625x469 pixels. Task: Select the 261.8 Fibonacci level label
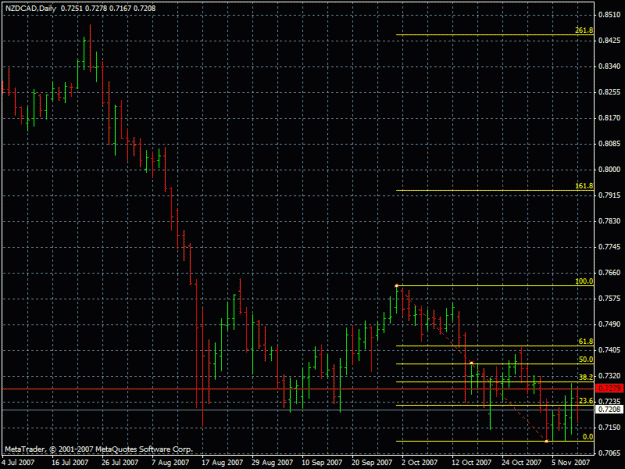click(584, 30)
